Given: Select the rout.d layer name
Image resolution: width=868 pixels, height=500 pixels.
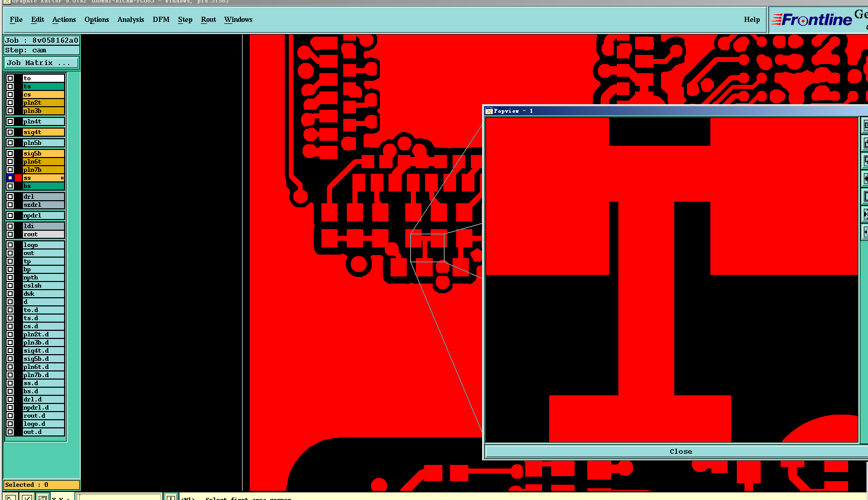Looking at the screenshot, I should point(44,416).
